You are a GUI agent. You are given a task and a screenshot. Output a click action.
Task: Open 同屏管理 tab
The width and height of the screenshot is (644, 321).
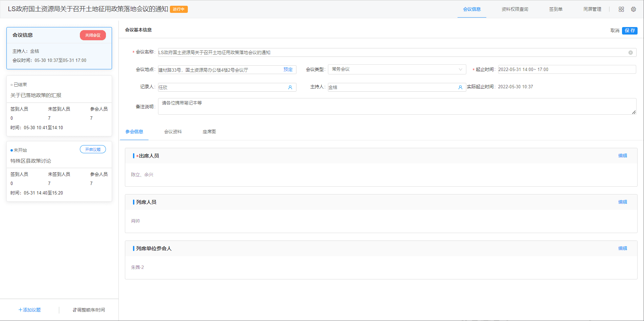tap(592, 9)
